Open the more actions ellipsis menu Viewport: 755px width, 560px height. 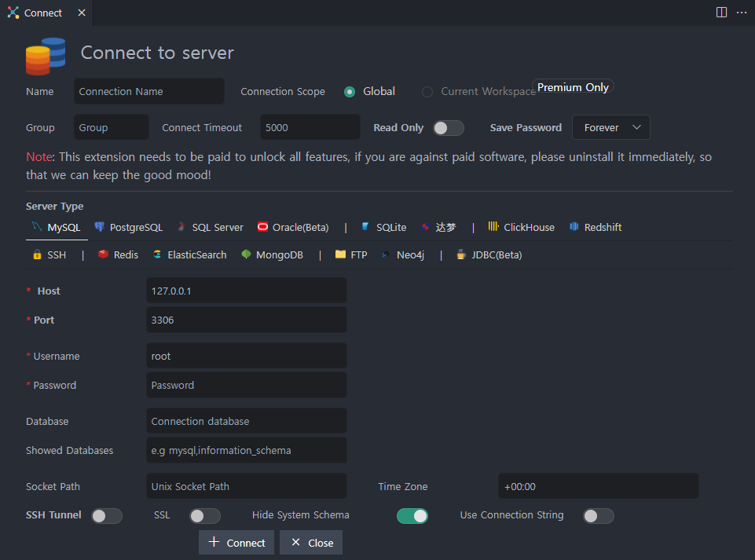(x=742, y=13)
